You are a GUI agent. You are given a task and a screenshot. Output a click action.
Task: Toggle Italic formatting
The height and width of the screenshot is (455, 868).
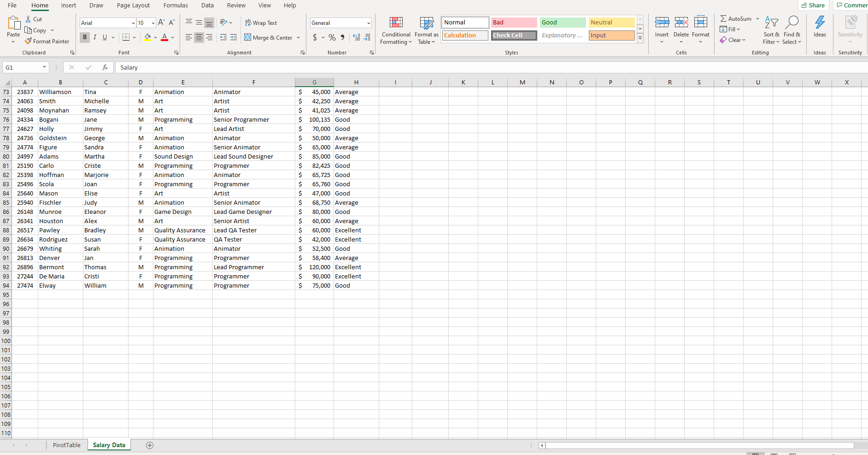pos(95,37)
